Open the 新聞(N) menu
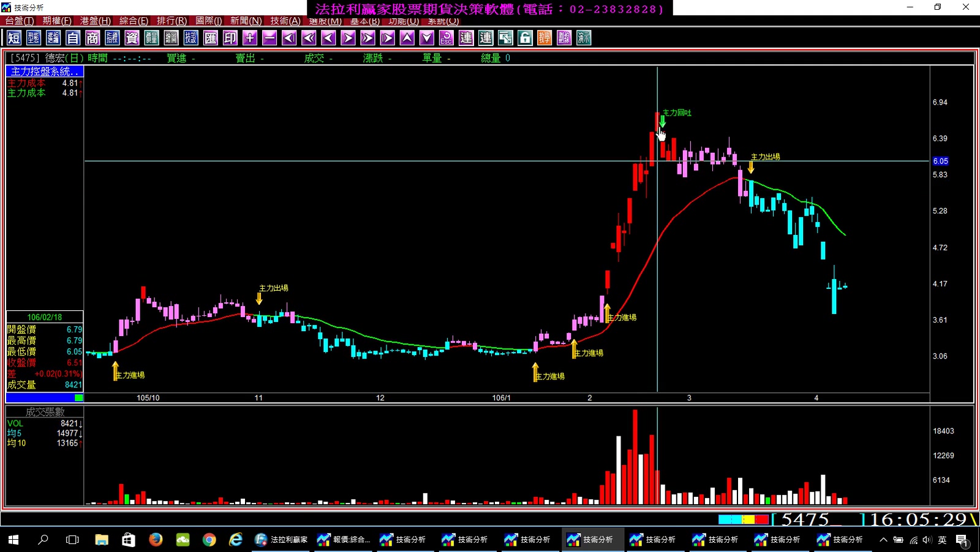 pyautogui.click(x=246, y=21)
